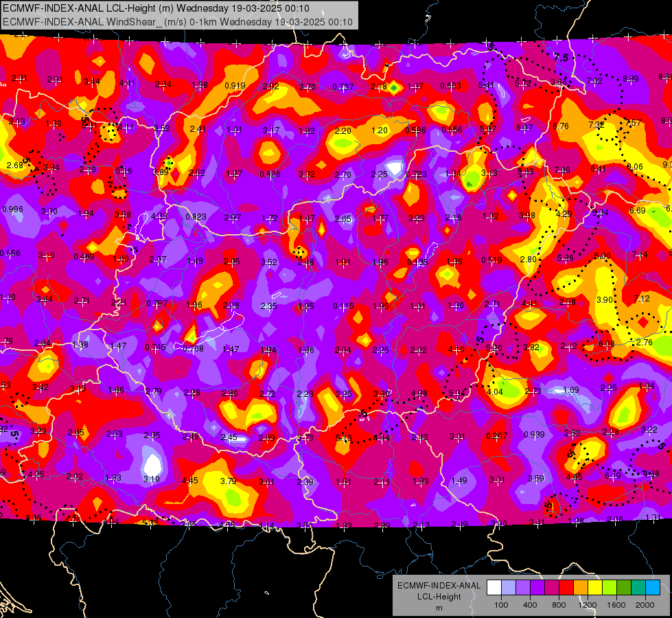Click the wind shear value 4.45
This screenshot has height=618, width=672.
coord(190,481)
